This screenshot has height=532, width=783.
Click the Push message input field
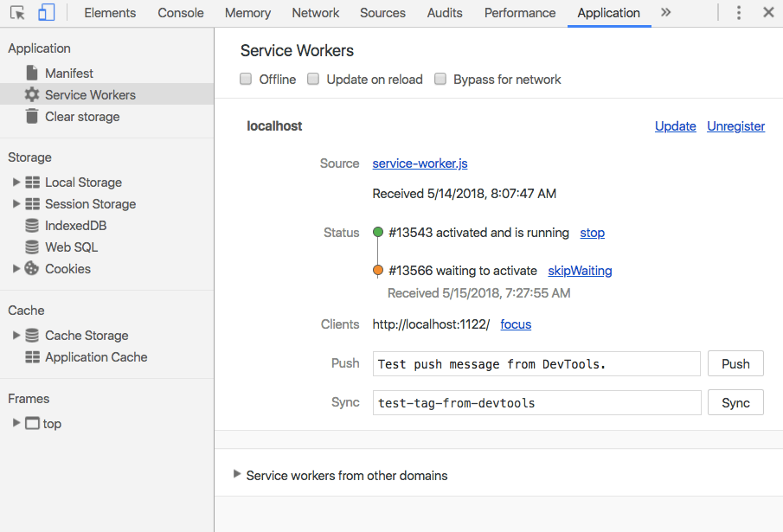[x=536, y=364]
